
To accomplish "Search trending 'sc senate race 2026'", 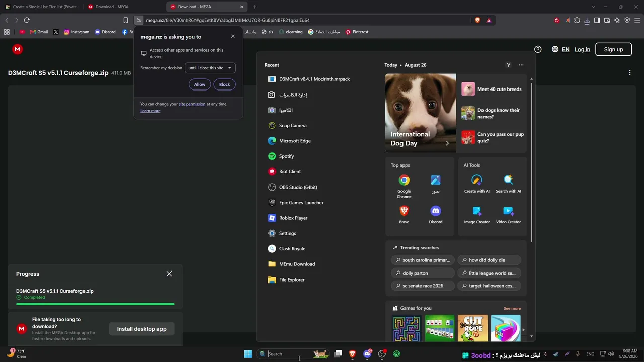I will click(423, 286).
